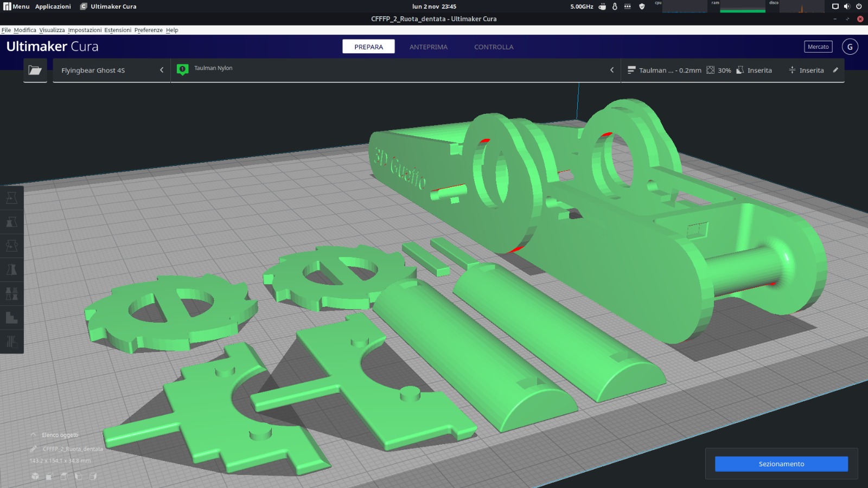Switch to 3D perspective view cube icon
Image resolution: width=868 pixels, height=488 pixels.
(x=35, y=476)
